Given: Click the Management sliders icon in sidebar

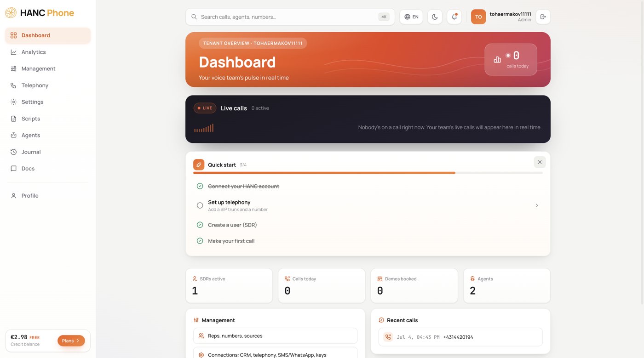Looking at the screenshot, I should point(13,68).
